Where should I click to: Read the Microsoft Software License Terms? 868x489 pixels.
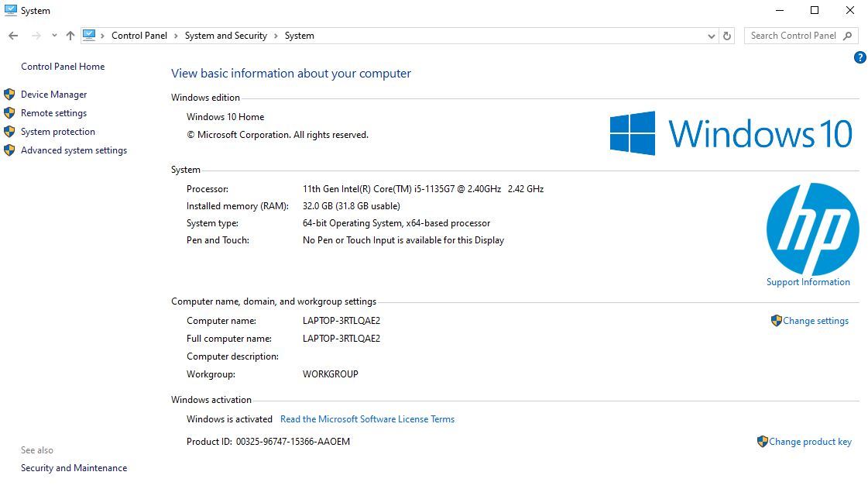(x=367, y=419)
